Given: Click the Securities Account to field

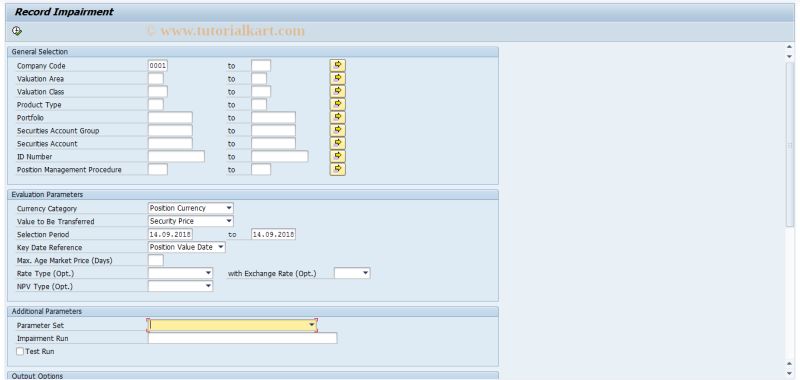Looking at the screenshot, I should coord(273,143).
